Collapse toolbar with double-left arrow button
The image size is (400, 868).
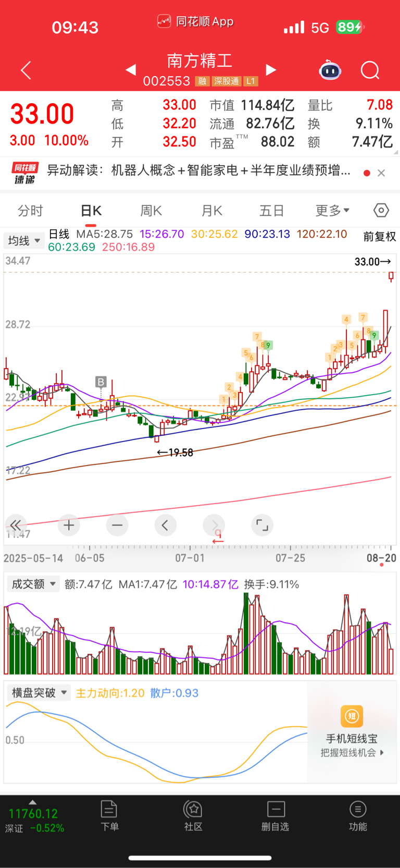click(16, 525)
